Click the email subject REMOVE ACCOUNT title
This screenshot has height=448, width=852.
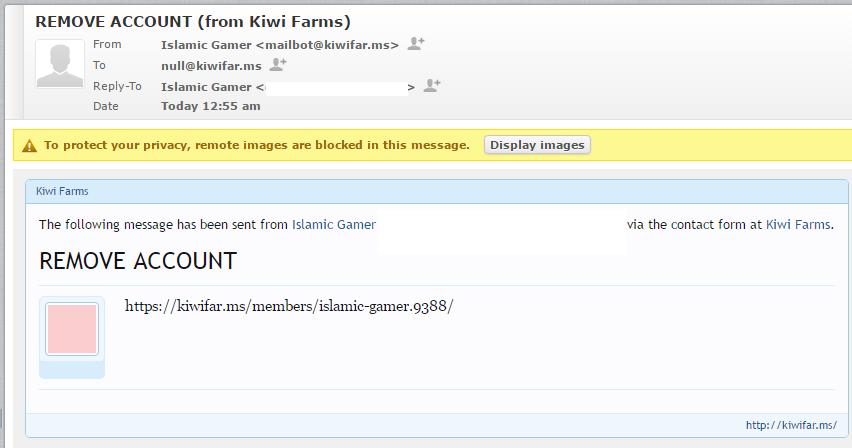pyautogui.click(x=193, y=22)
